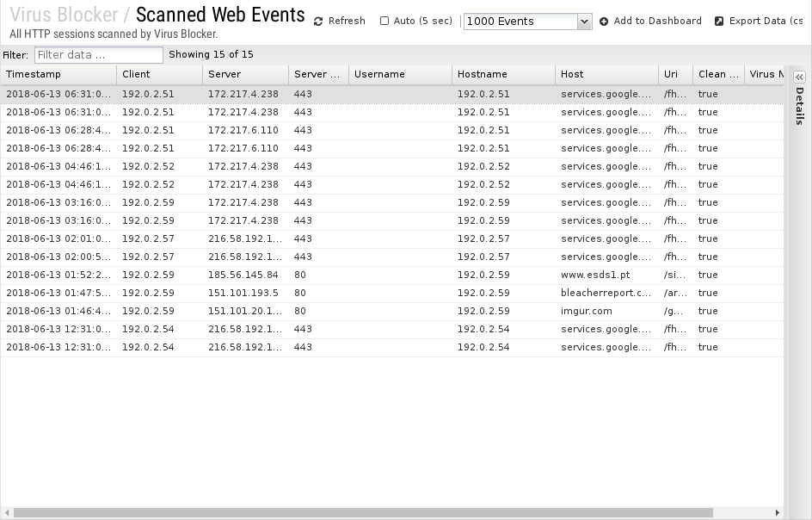Click the horizontal scrollbar right arrow
The width and height of the screenshot is (812, 520).
(778, 513)
